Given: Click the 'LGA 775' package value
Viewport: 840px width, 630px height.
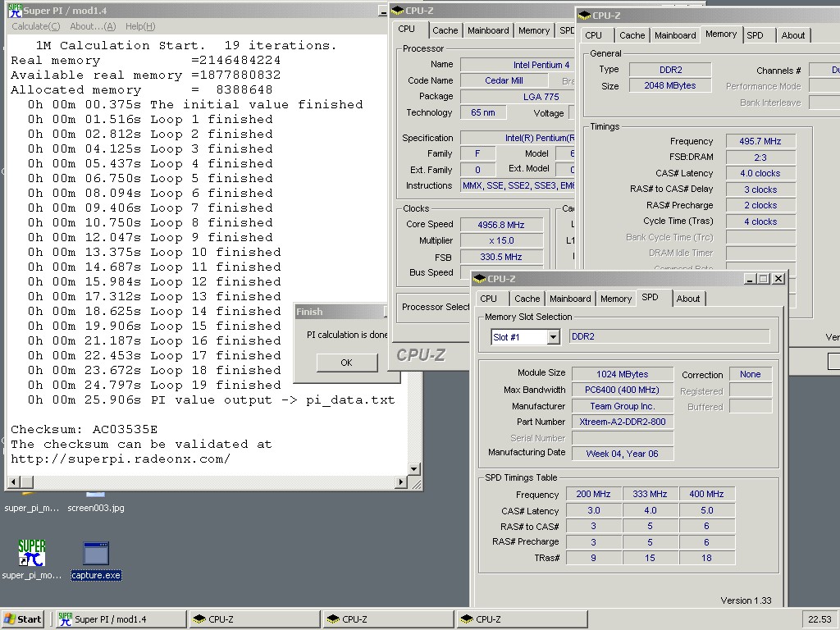Looking at the screenshot, I should (x=518, y=97).
